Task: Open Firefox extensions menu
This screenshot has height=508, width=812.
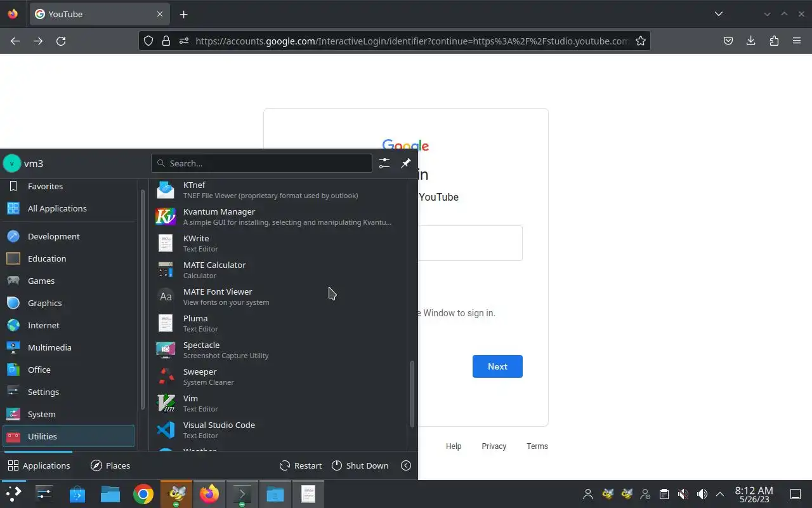Action: (774, 41)
